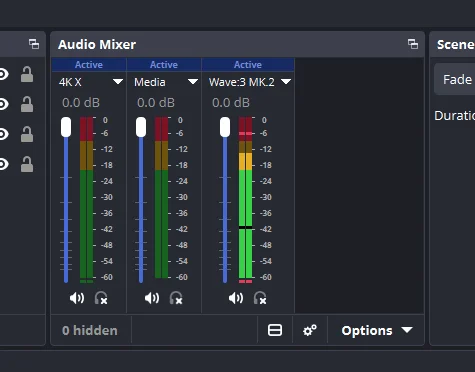Click the 0 hidden sources label

[90, 330]
